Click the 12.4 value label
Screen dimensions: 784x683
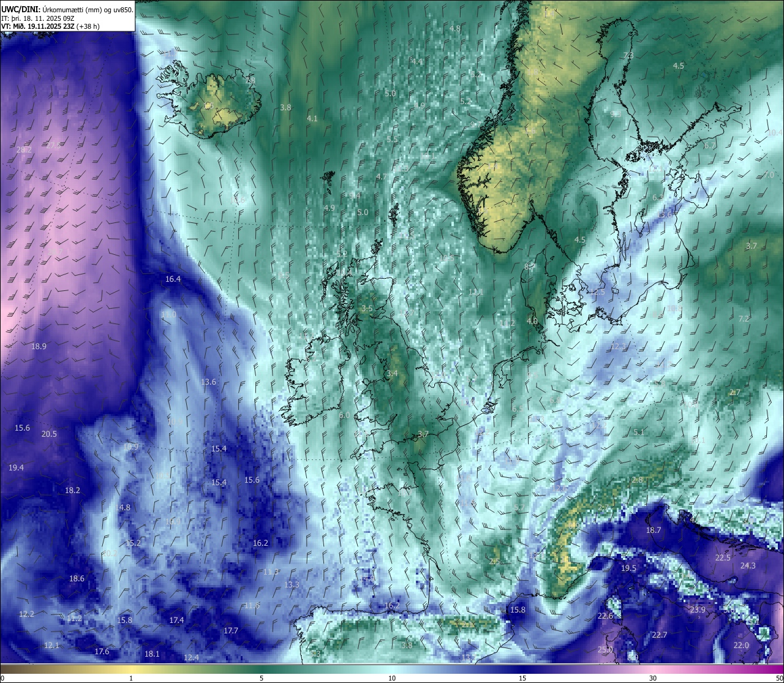[191, 658]
